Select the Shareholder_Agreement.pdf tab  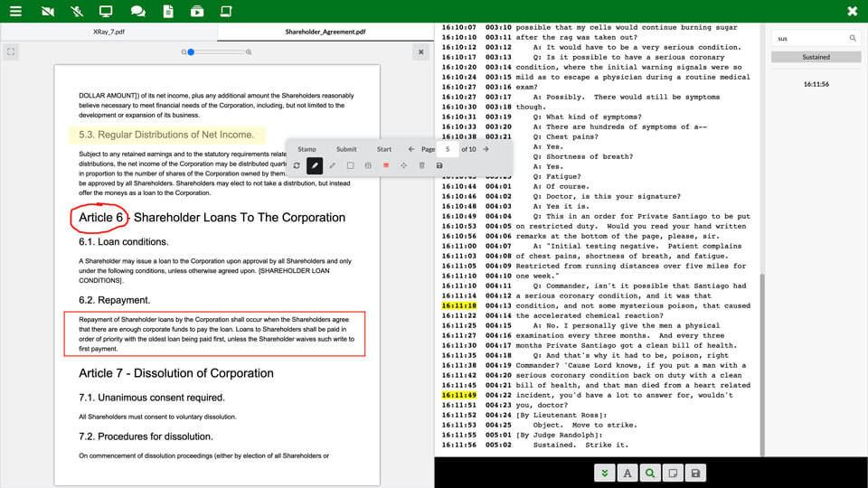coord(325,32)
